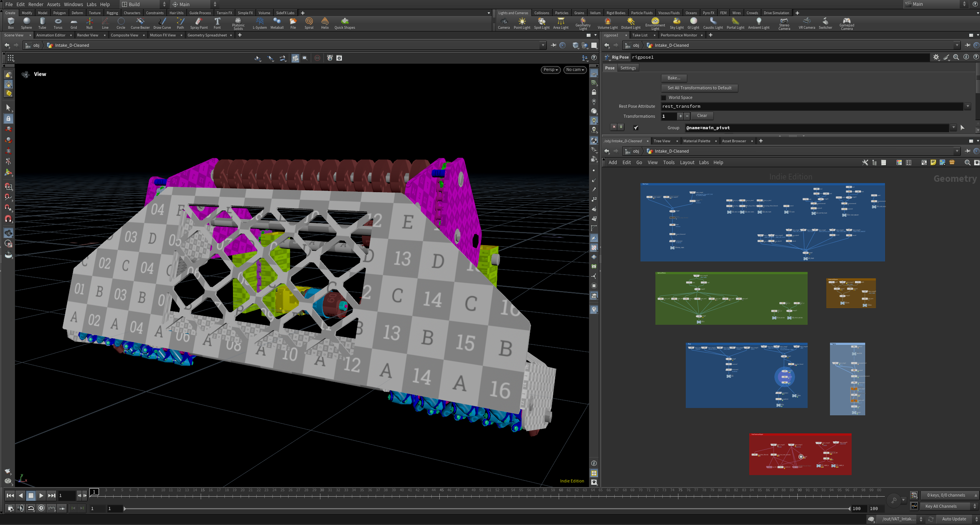The width and height of the screenshot is (980, 525).
Task: Create an Environment Light
Action: [655, 24]
